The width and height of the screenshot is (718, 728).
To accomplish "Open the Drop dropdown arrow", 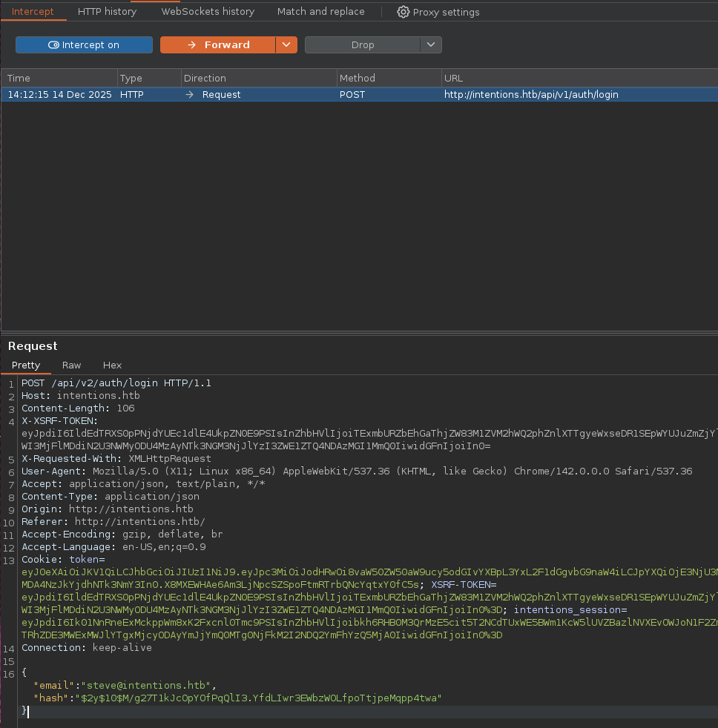I will [431, 45].
